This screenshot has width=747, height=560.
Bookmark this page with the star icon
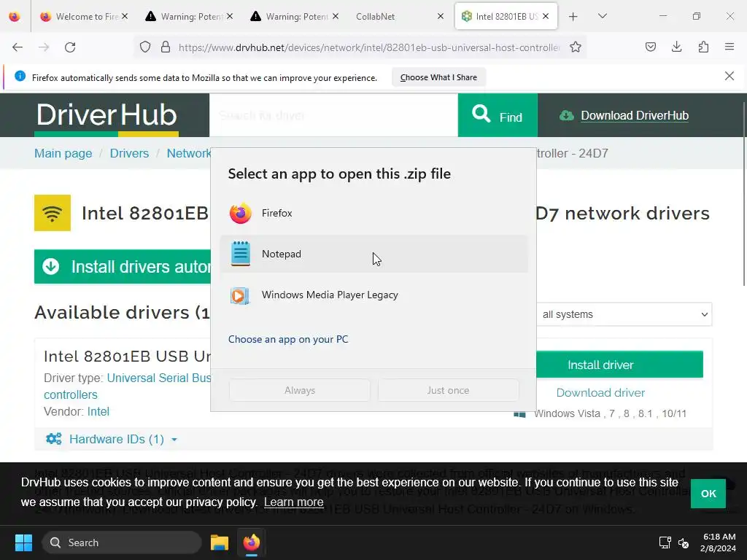click(x=576, y=47)
